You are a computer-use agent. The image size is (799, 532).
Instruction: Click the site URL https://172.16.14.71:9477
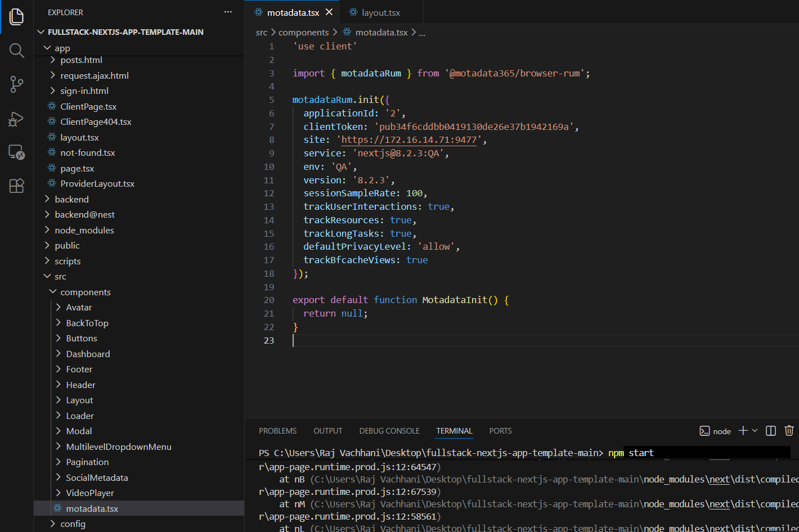[409, 140]
